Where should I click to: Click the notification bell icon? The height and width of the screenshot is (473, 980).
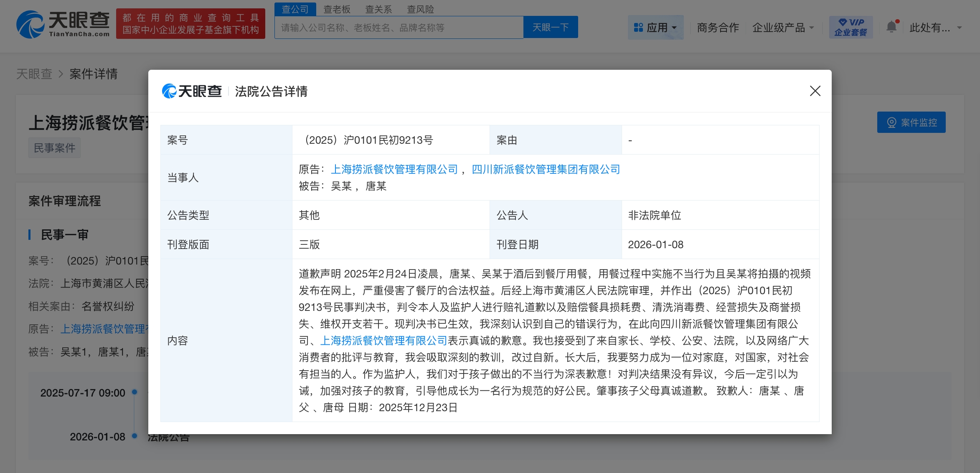pos(891,27)
